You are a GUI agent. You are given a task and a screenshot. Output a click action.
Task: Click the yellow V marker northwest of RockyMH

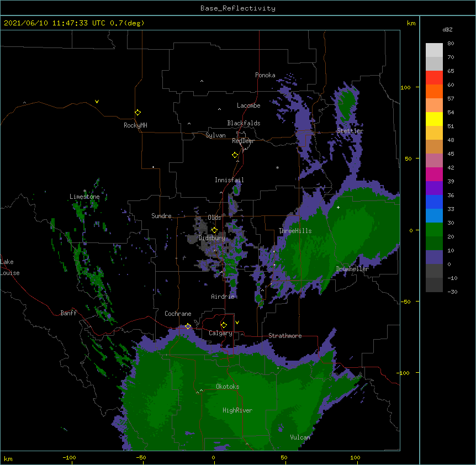pyautogui.click(x=97, y=102)
